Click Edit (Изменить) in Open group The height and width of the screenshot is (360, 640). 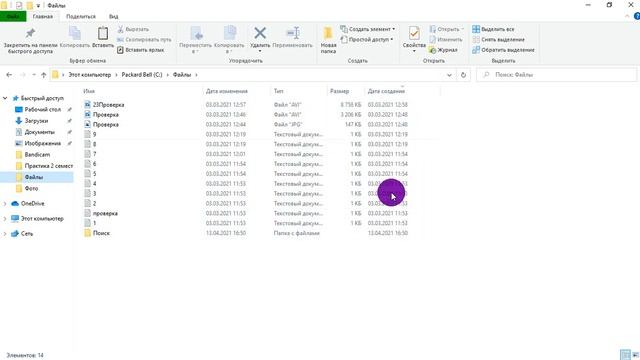pyautogui.click(x=445, y=40)
